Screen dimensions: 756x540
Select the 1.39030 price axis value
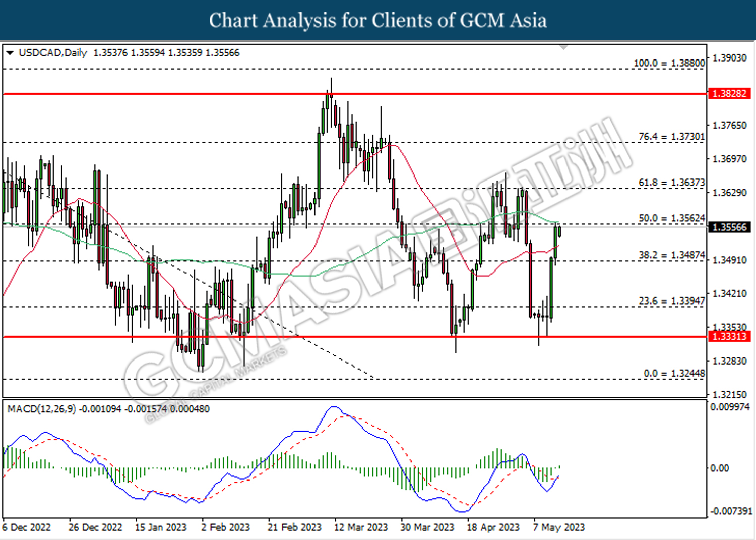click(x=729, y=58)
